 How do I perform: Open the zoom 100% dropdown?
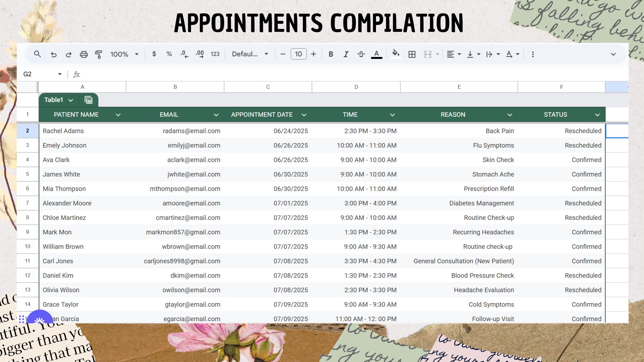pyautogui.click(x=124, y=54)
